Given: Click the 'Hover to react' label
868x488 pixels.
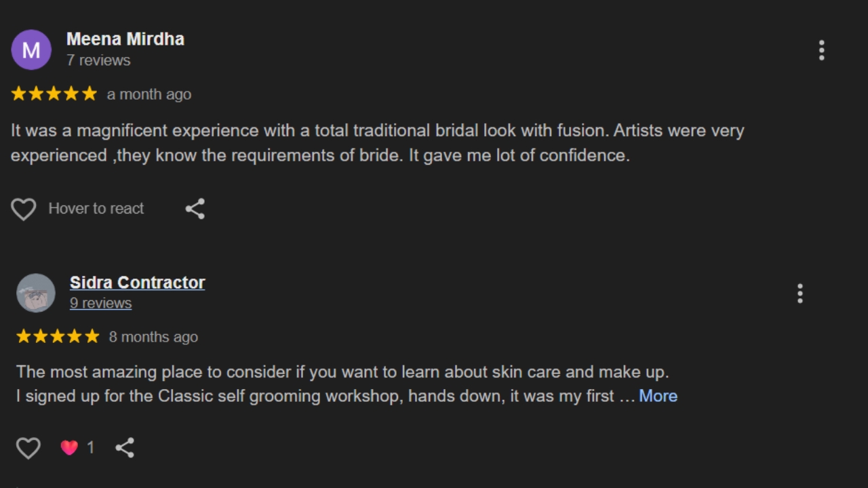Looking at the screenshot, I should point(96,209).
